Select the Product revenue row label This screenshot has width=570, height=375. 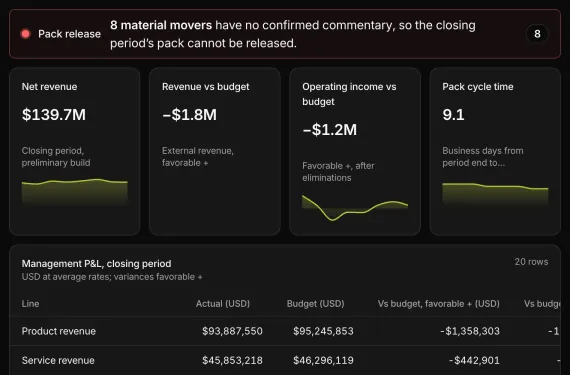[59, 331]
